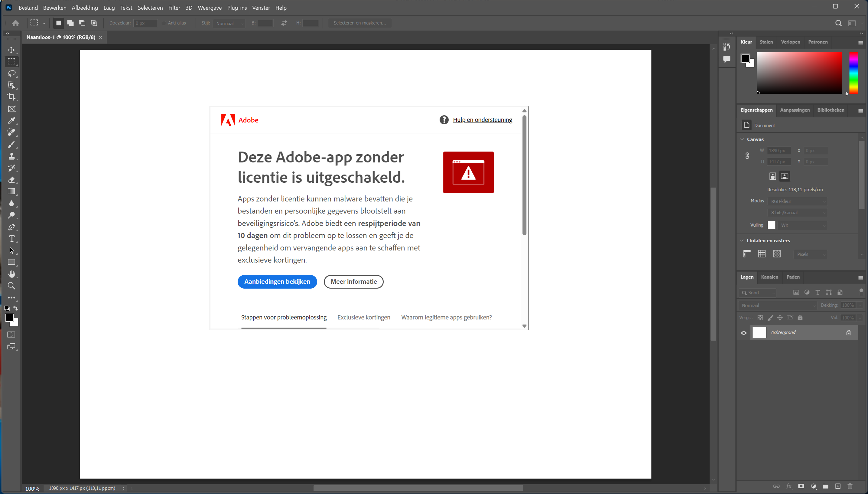Open the 8 bits/kanaal dropdown
Viewport: 868px width, 494px height.
coord(798,212)
